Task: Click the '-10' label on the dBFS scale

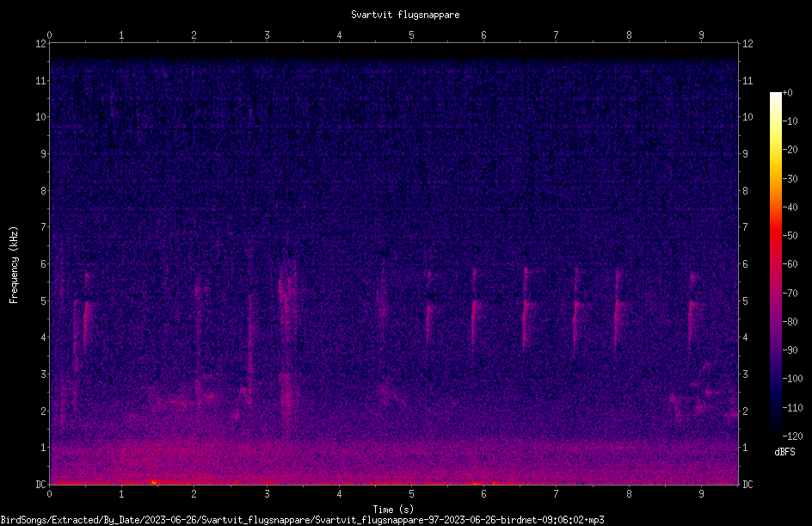Action: click(790, 121)
